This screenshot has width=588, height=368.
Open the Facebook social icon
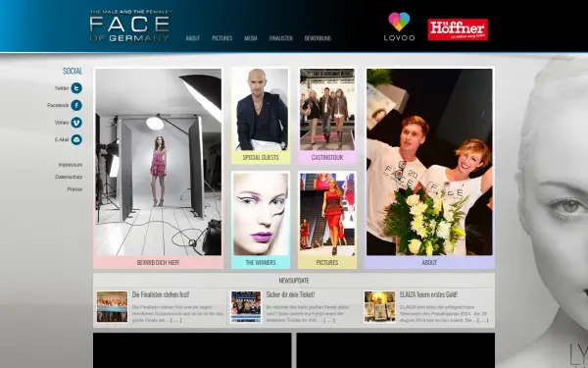click(76, 106)
